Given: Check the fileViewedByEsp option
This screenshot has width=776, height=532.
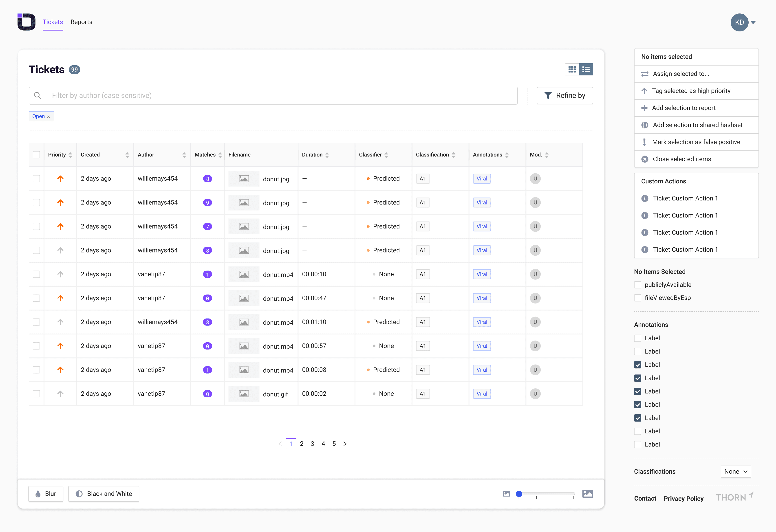Looking at the screenshot, I should click(637, 298).
